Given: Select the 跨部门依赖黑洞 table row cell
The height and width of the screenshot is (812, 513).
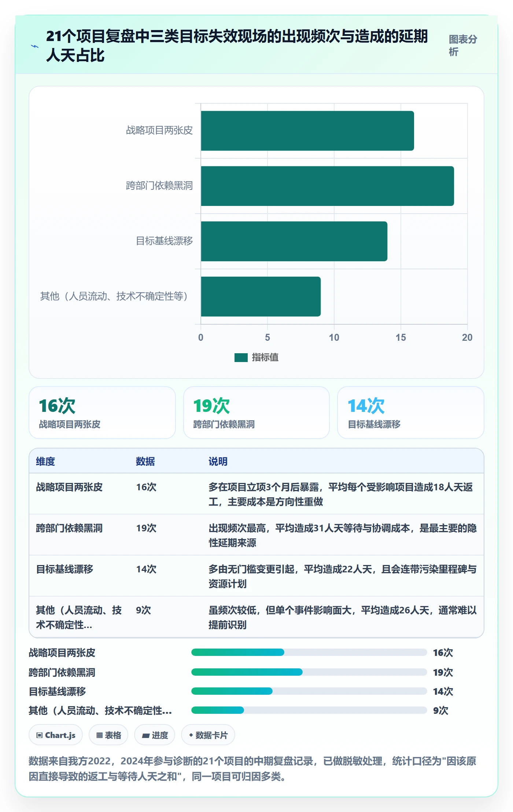Looking at the screenshot, I should 69,528.
